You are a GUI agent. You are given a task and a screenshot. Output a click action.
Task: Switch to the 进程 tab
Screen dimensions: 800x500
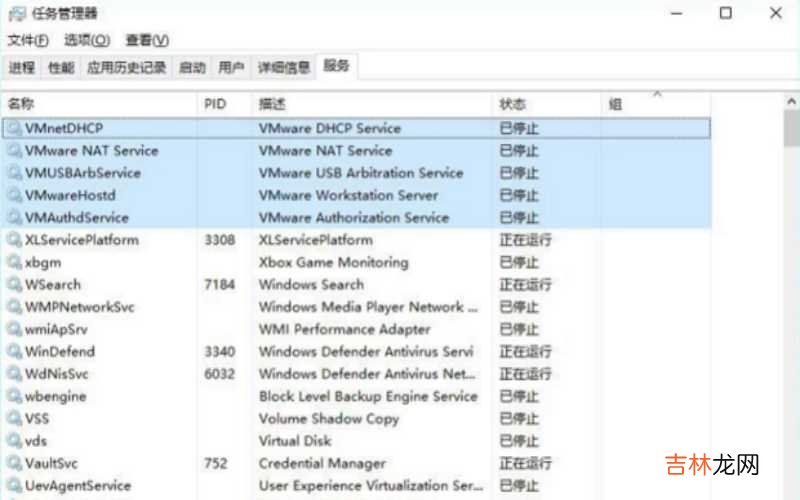tap(22, 67)
